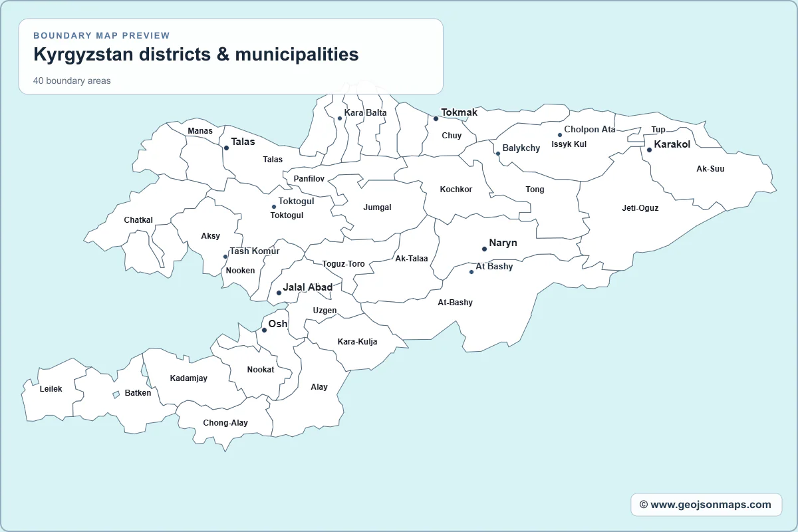The width and height of the screenshot is (798, 532).
Task: Click the Aksy district label
Action: point(210,236)
